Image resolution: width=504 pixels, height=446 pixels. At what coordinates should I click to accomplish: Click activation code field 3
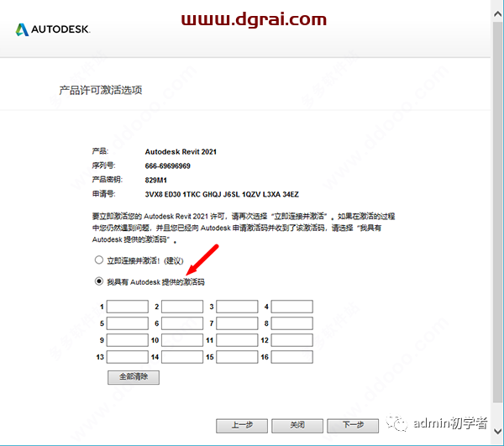[237, 307]
